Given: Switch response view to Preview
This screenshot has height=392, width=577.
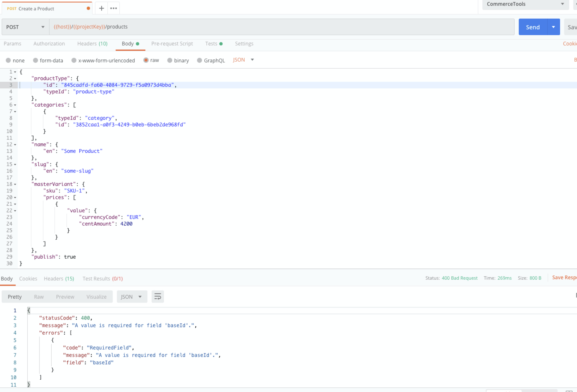Looking at the screenshot, I should (65, 296).
